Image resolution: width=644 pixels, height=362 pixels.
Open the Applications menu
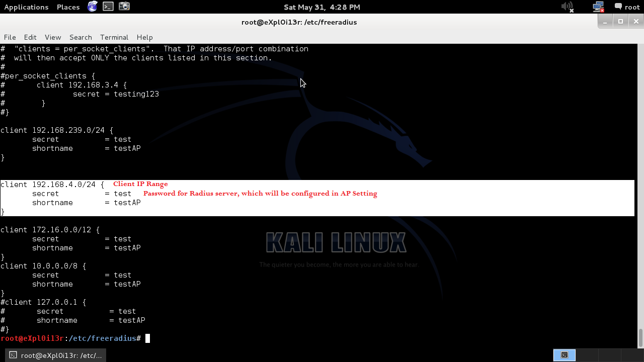[x=26, y=7]
